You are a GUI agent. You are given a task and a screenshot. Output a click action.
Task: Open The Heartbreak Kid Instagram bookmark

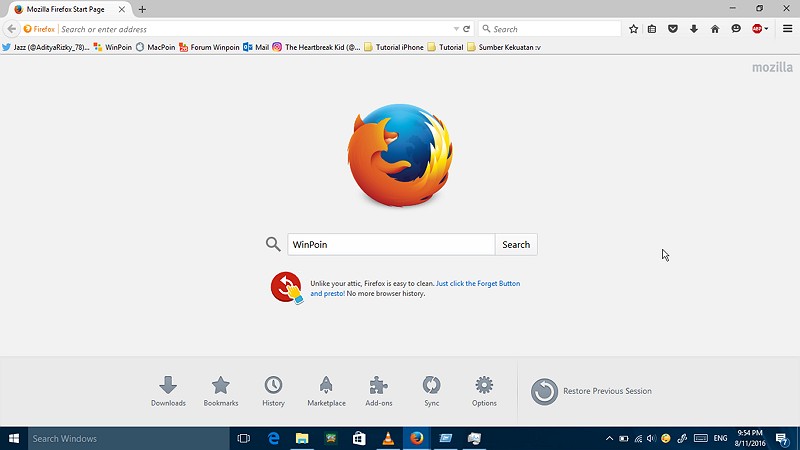(316, 47)
